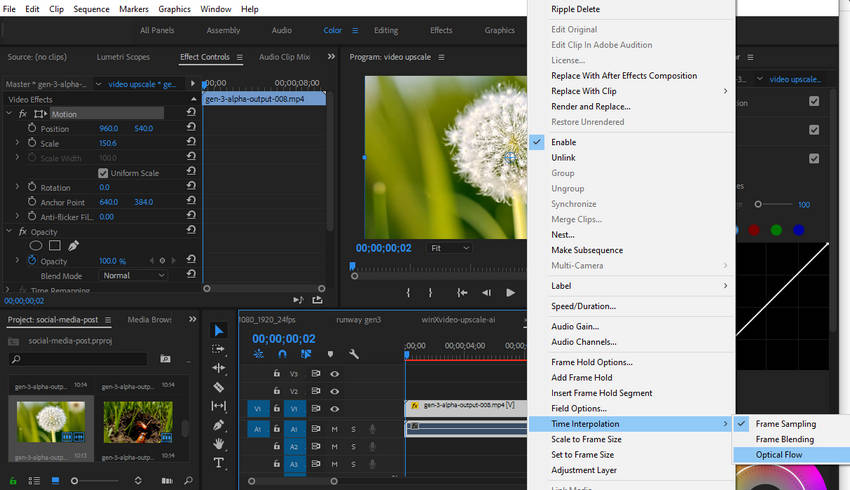Toggle top checkbox in Lumetri panel
Image resolution: width=850 pixels, height=490 pixels.
814,101
